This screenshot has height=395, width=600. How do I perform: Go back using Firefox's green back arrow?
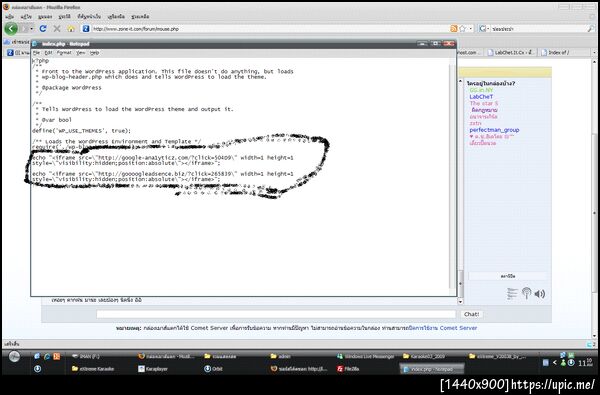(x=11, y=29)
